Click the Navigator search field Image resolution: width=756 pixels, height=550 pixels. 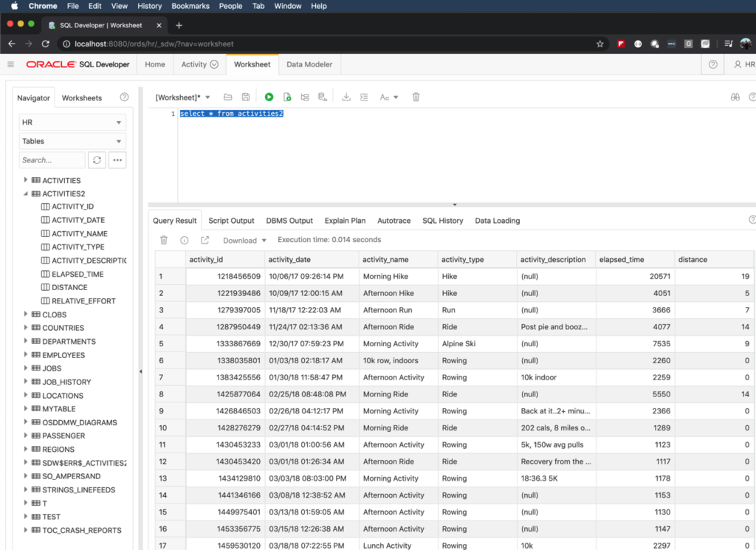pyautogui.click(x=52, y=160)
